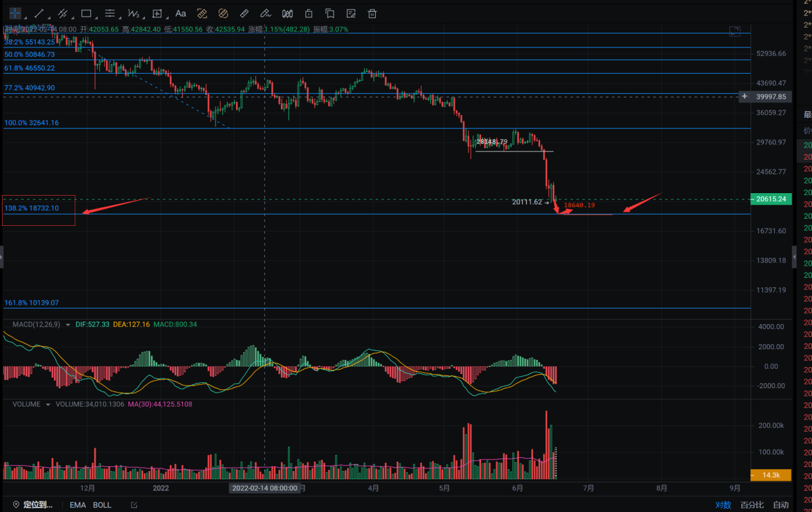The width and height of the screenshot is (812, 512).
Task: Click the 20111.62 low price annotation
Action: 527,202
